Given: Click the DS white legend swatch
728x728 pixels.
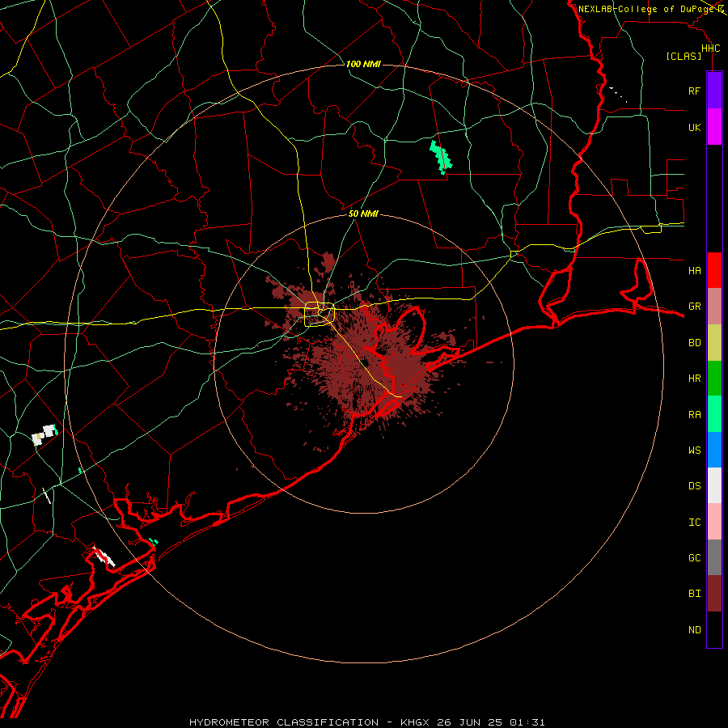Looking at the screenshot, I should [714, 485].
